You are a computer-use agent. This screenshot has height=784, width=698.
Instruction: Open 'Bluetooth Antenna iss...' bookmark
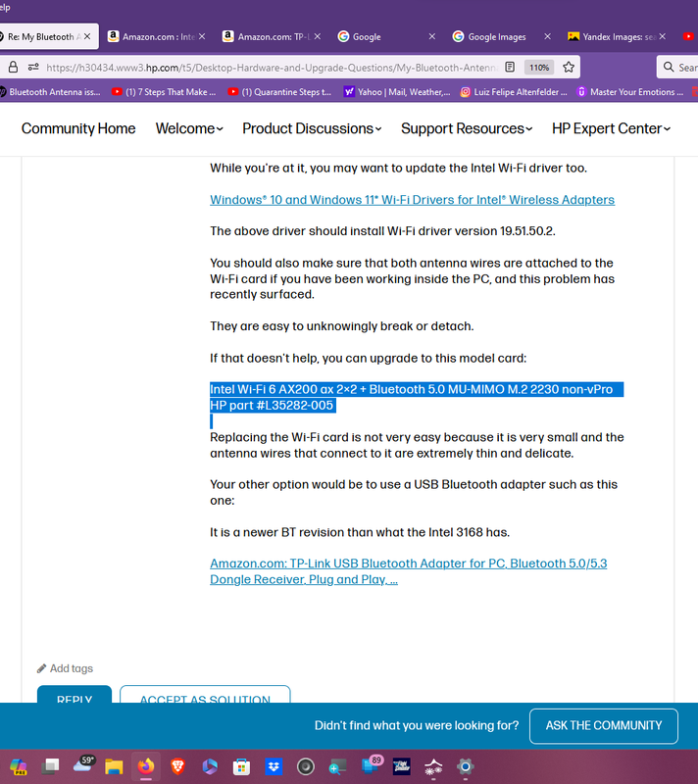[49, 92]
